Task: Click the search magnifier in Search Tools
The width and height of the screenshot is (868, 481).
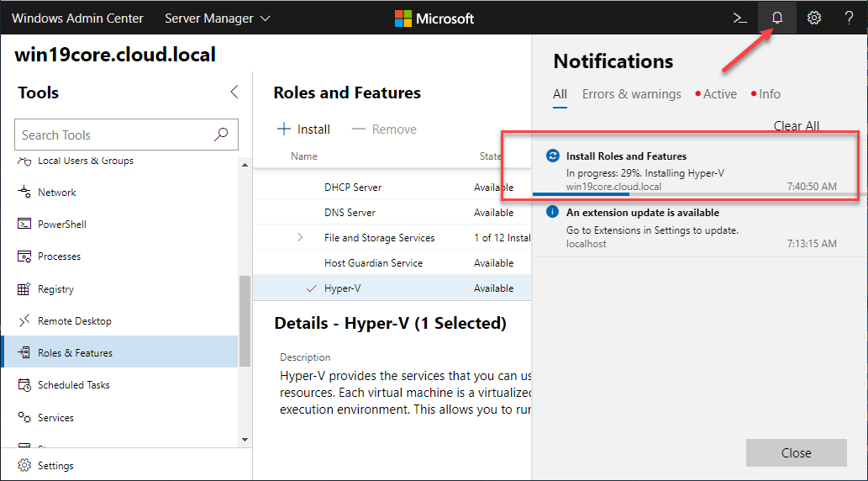Action: click(x=222, y=134)
